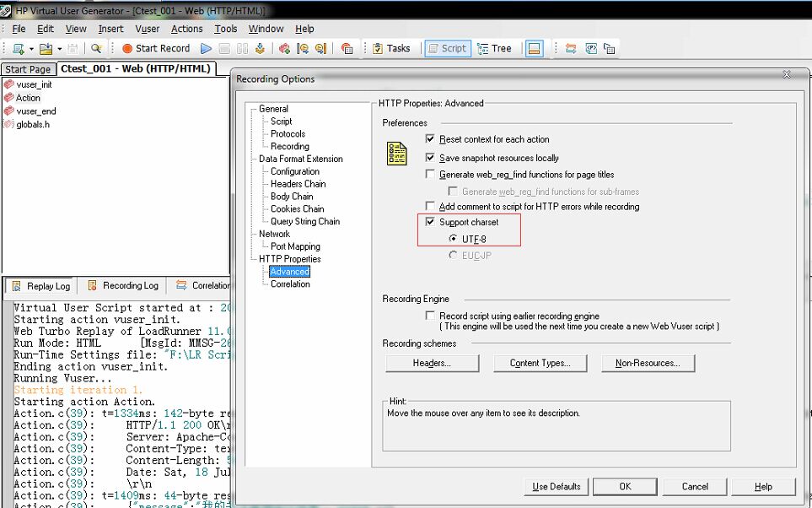Screen dimensions: 812x508
Task: Select the UTF-8 radio button
Action: click(x=453, y=239)
